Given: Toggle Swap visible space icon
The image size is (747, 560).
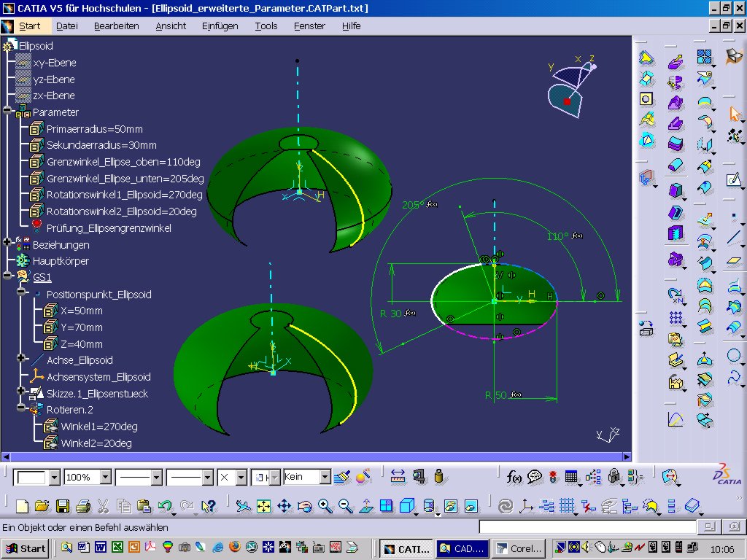Looking at the screenshot, I should click(471, 506).
